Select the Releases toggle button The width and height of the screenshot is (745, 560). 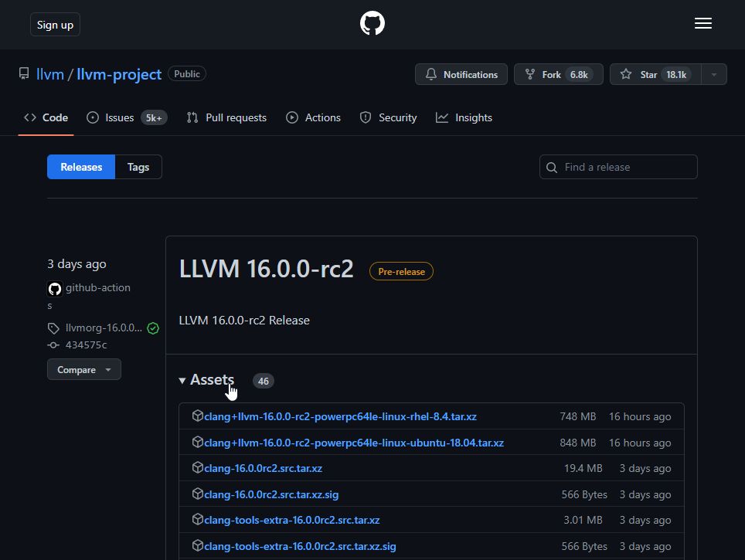(x=81, y=167)
